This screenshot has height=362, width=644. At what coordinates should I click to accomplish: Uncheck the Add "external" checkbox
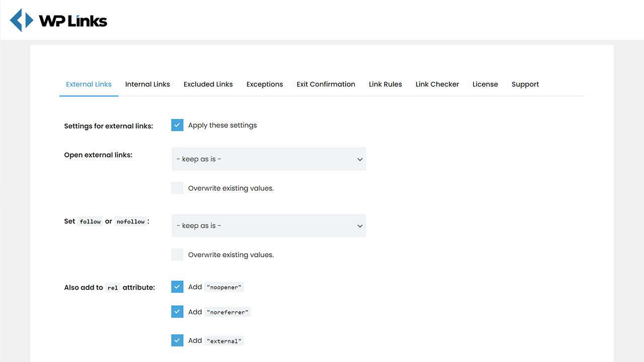tap(177, 340)
